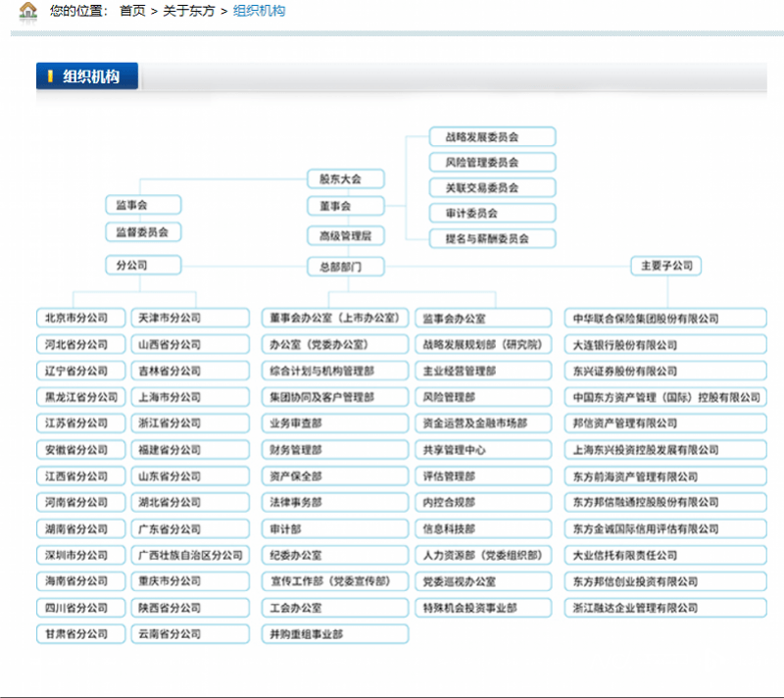Image resolution: width=784 pixels, height=698 pixels.
Task: Click the 提名与薪酬委员会 box
Action: [x=492, y=238]
